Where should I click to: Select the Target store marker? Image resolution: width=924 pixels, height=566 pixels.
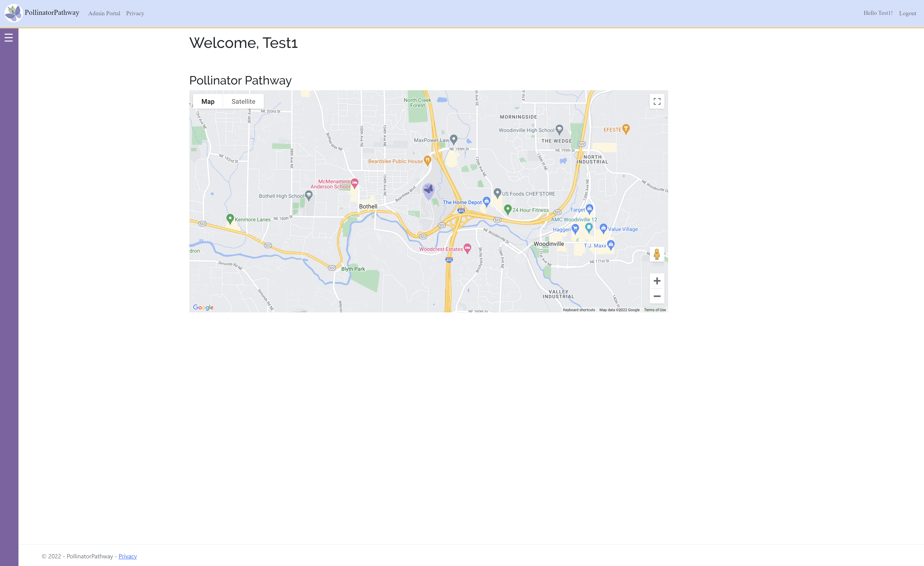coord(590,209)
